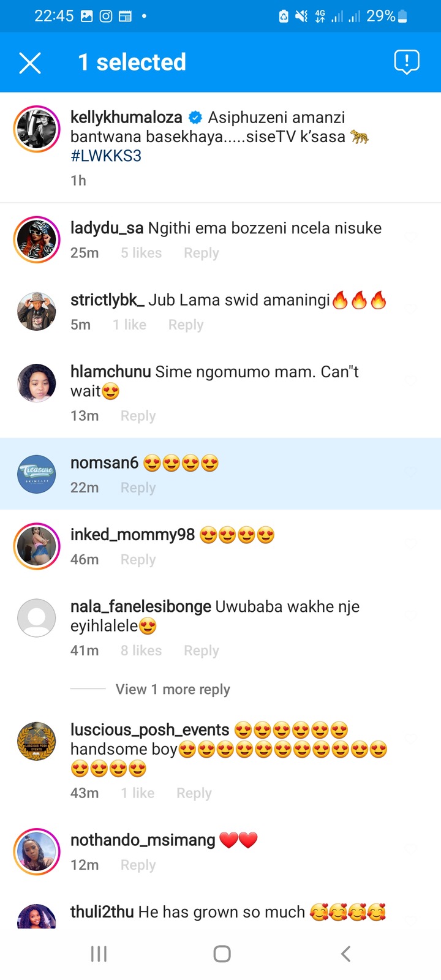
Task: Open kellykhumaloza's profile picture
Action: (37, 129)
